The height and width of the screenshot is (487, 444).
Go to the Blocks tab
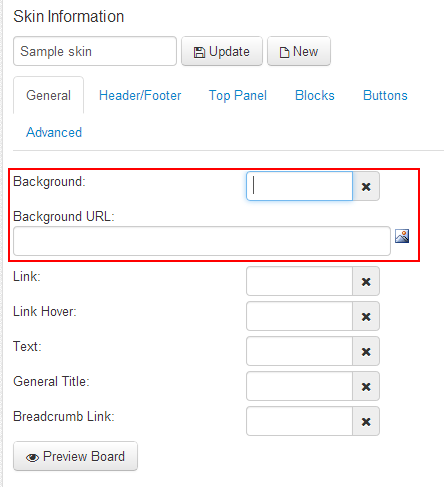[315, 96]
